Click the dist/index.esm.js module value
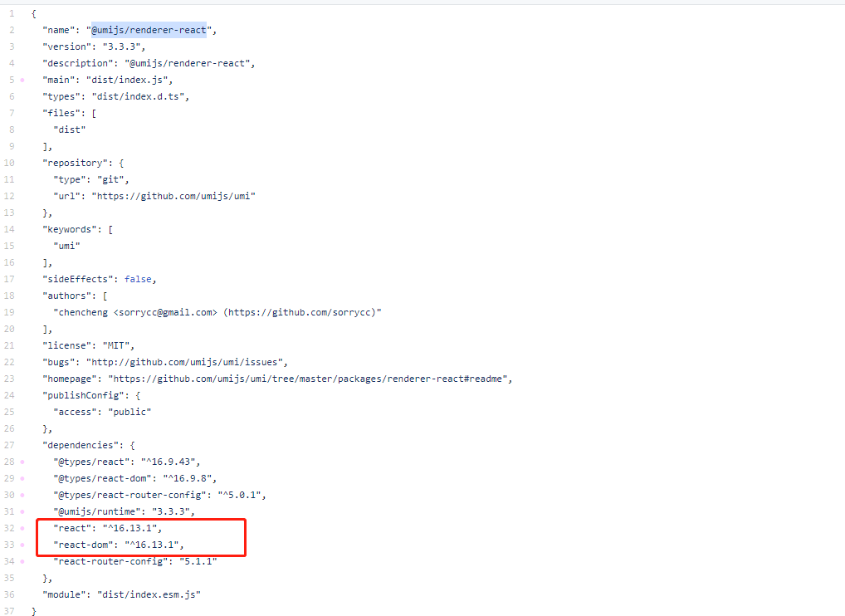845x616 pixels. coord(149,594)
